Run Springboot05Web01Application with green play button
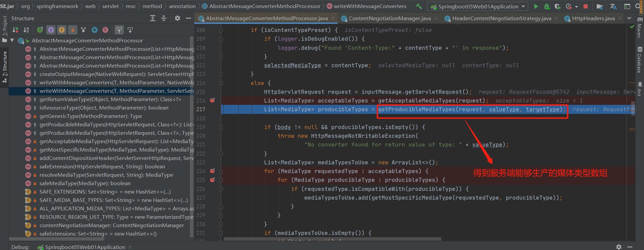The height and width of the screenshot is (250, 644). (536, 6)
